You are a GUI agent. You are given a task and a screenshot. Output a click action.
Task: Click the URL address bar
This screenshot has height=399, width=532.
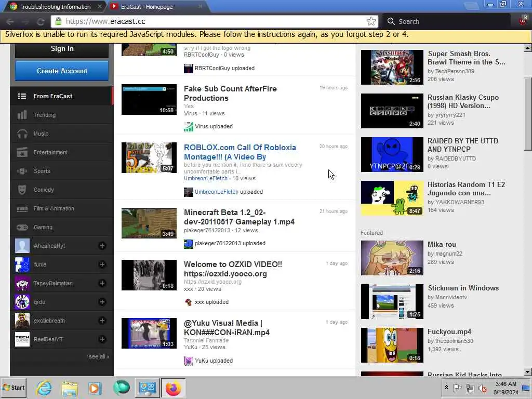click(x=214, y=21)
